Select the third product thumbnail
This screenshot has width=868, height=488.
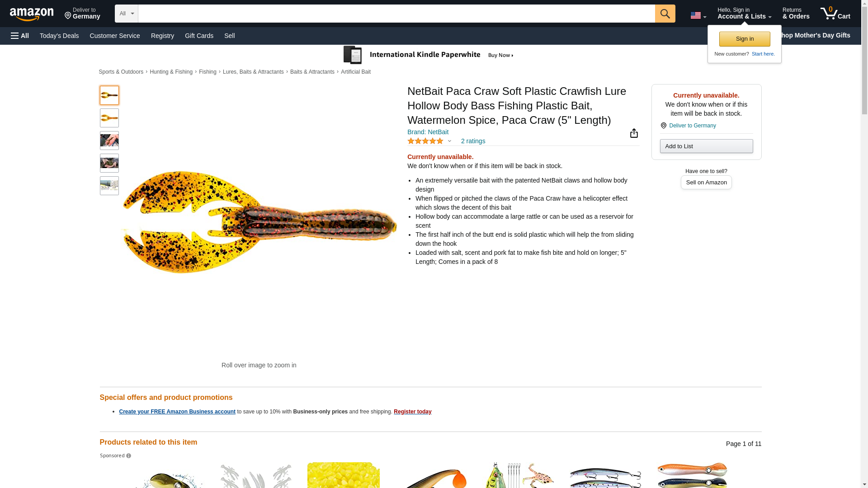point(109,141)
